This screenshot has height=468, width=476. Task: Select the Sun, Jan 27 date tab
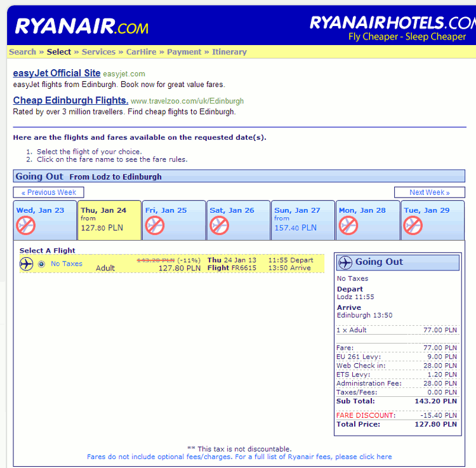[x=303, y=220]
